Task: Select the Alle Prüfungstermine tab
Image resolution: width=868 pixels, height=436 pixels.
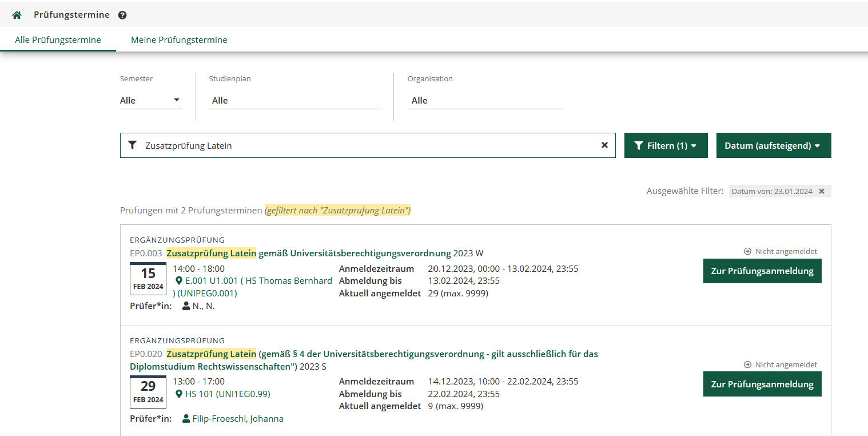Action: pos(58,40)
